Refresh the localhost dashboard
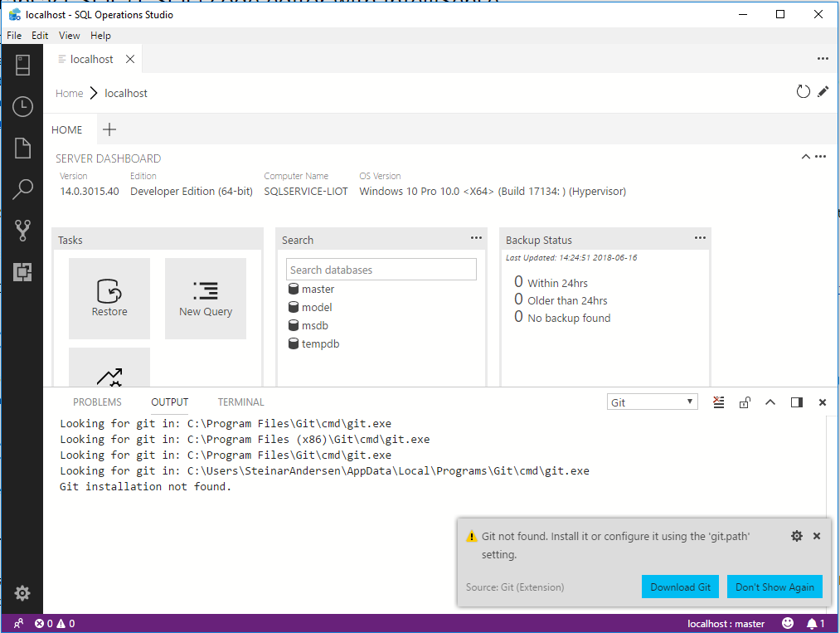The image size is (840, 633). tap(803, 91)
